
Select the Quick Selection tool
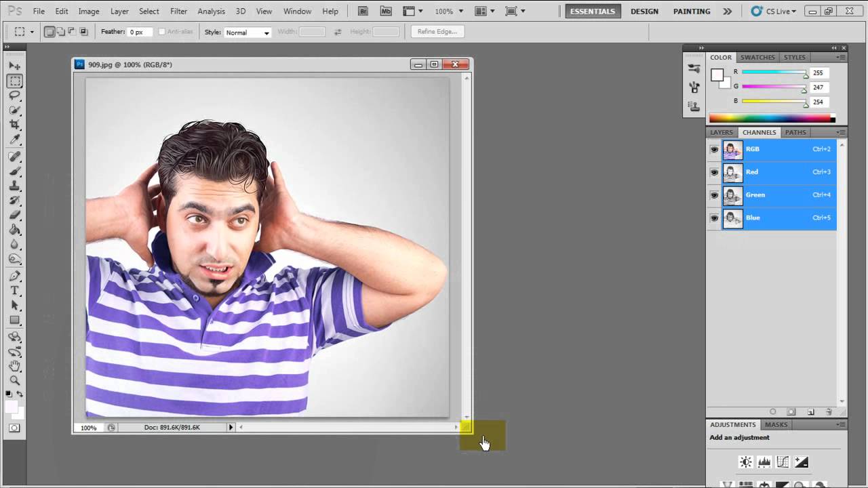[x=14, y=110]
